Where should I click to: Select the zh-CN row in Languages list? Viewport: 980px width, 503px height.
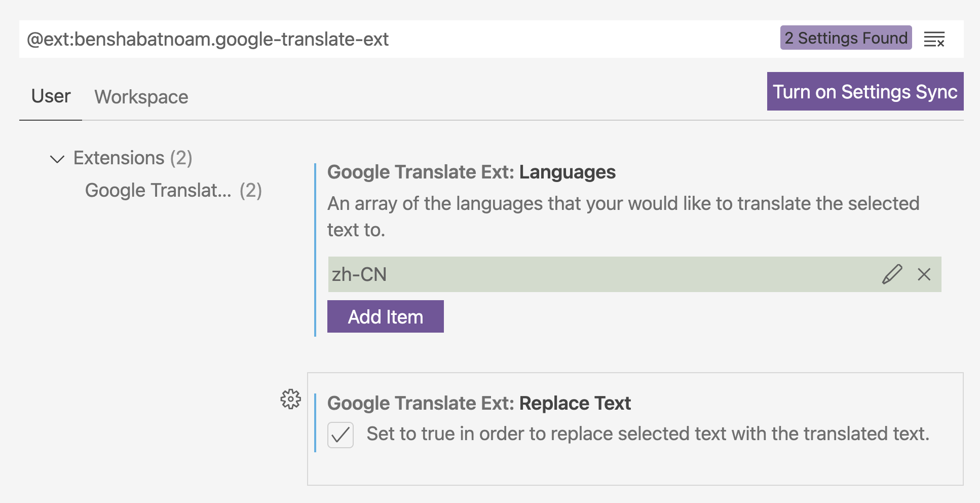click(x=557, y=274)
